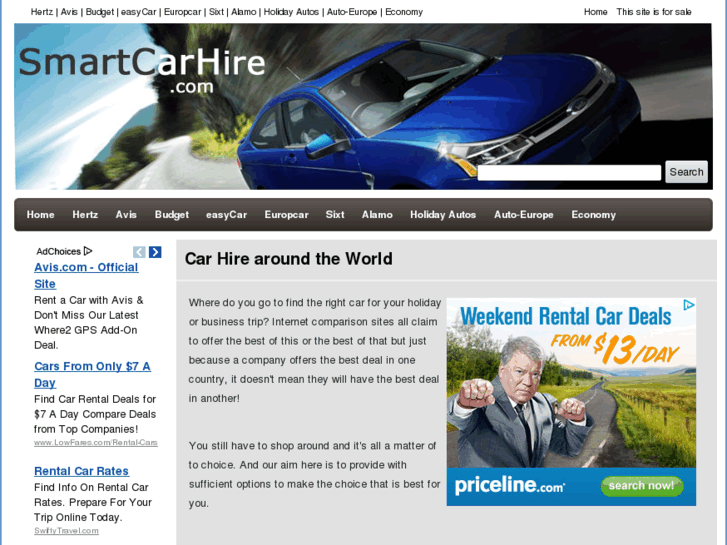Viewport: 727px width, 545px height.
Task: Click the Search button
Action: 686,172
